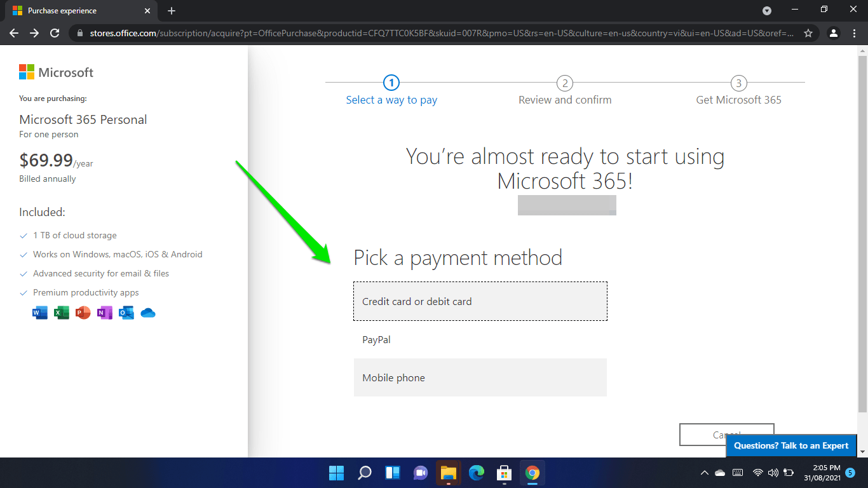Click the Cancel button
Viewport: 868px width, 488px height.
727,435
